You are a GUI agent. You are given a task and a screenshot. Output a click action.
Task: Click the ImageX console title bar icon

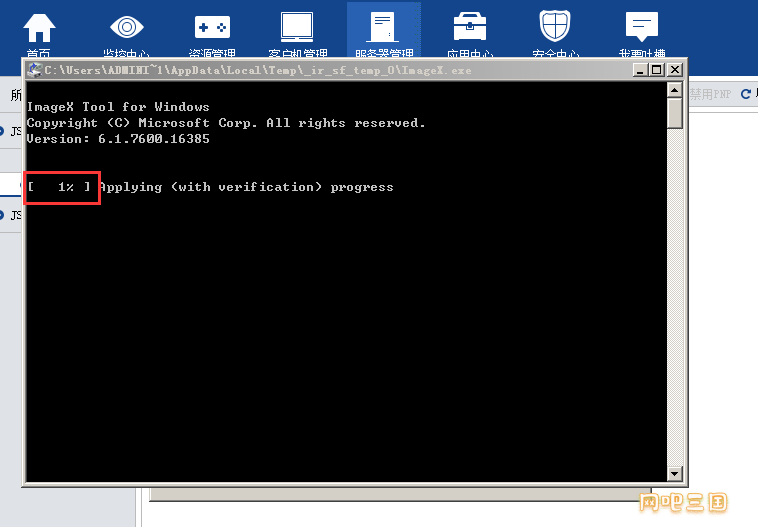point(35,70)
